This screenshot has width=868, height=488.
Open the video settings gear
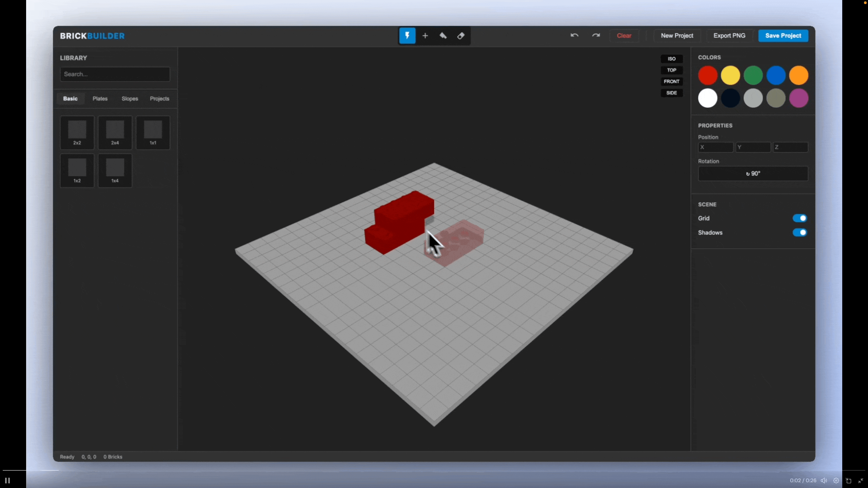point(836,481)
